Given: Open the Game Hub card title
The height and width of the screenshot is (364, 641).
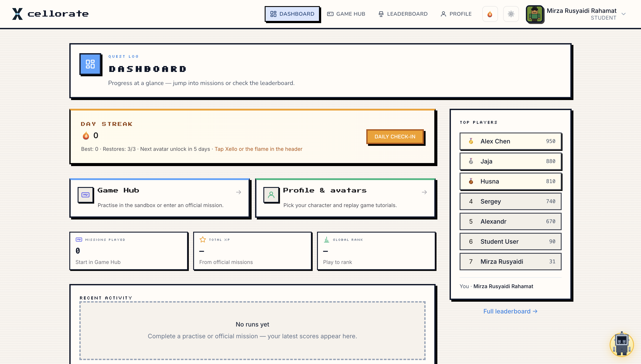Looking at the screenshot, I should point(118,190).
